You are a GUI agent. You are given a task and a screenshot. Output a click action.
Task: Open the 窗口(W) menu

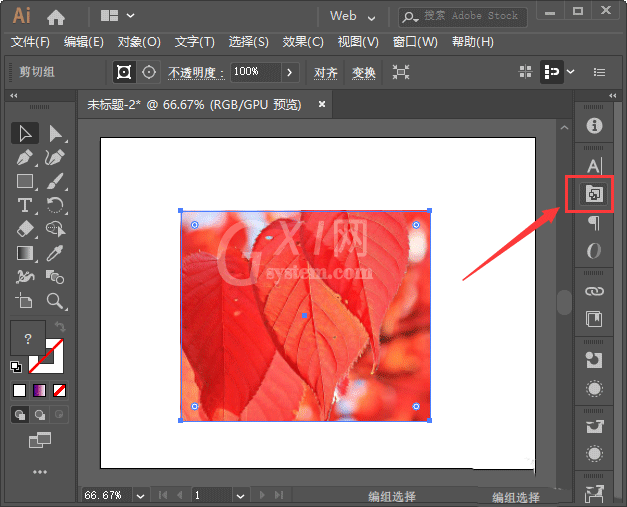415,42
